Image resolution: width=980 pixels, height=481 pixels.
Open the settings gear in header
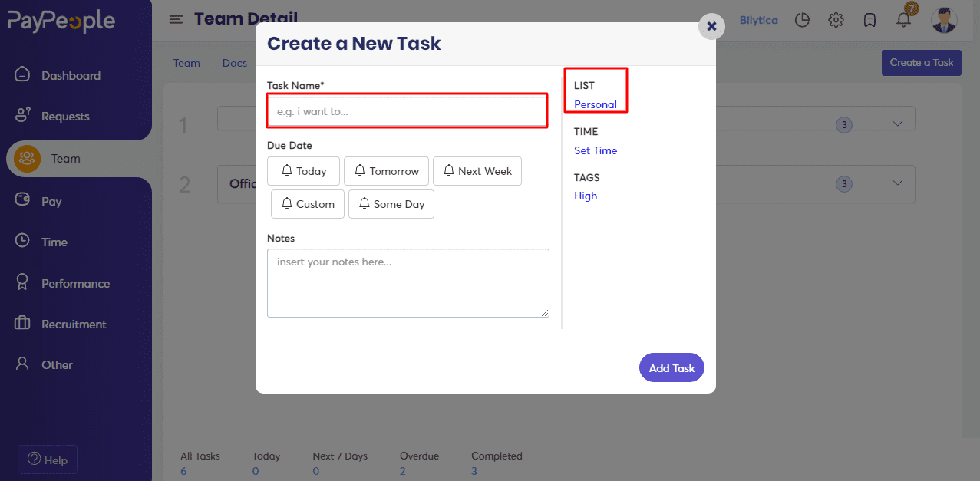pyautogui.click(x=836, y=20)
